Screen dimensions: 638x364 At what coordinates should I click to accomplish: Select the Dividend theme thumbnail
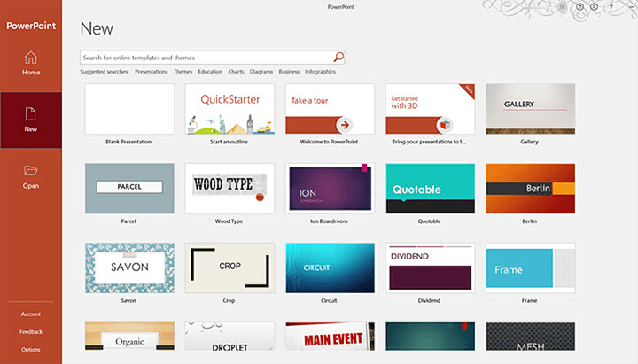pyautogui.click(x=430, y=268)
